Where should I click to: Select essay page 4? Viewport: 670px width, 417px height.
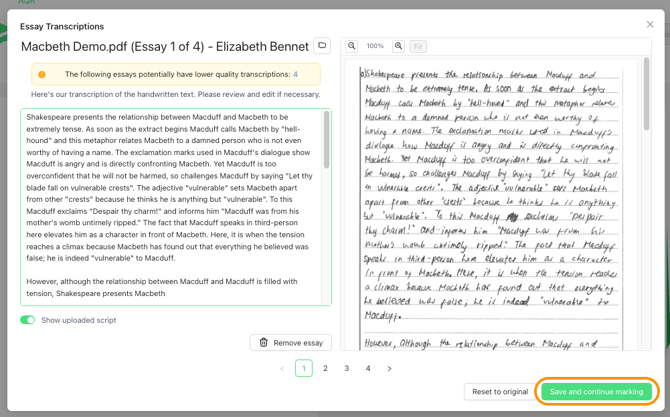[x=368, y=368]
